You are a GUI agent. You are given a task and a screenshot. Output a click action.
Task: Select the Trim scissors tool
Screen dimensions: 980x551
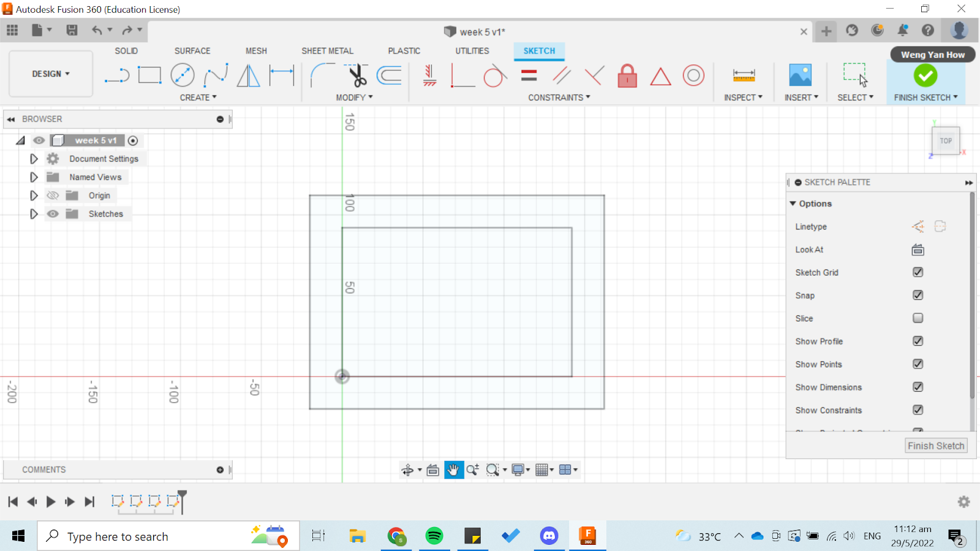click(x=356, y=75)
